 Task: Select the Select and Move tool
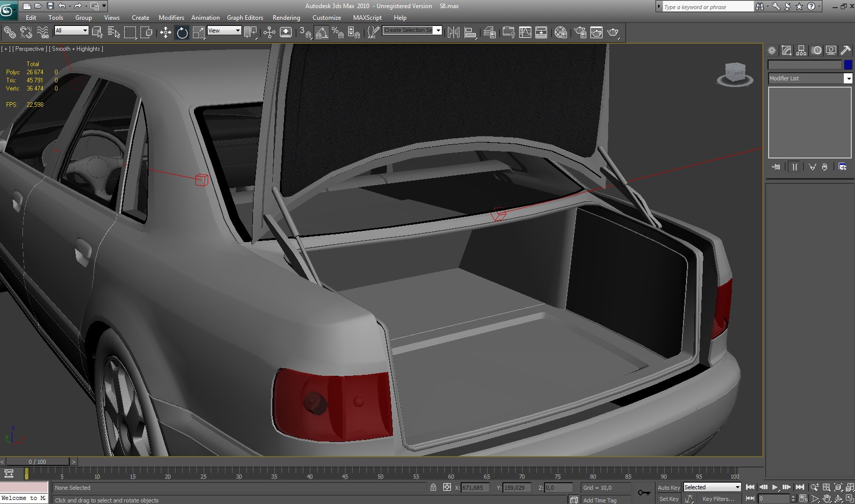tap(165, 33)
